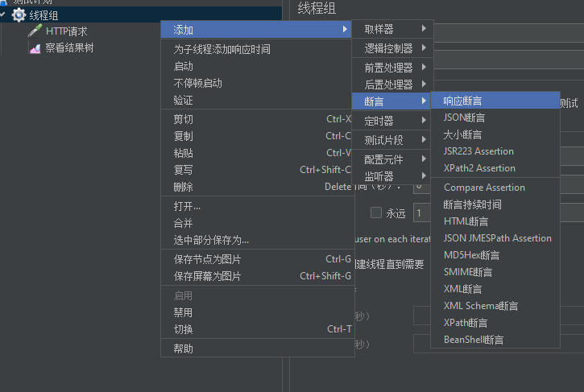Screen dimensions: 584x392
Task: Add MD5Hex断言 assertion
Action: pyautogui.click(x=495, y=255)
